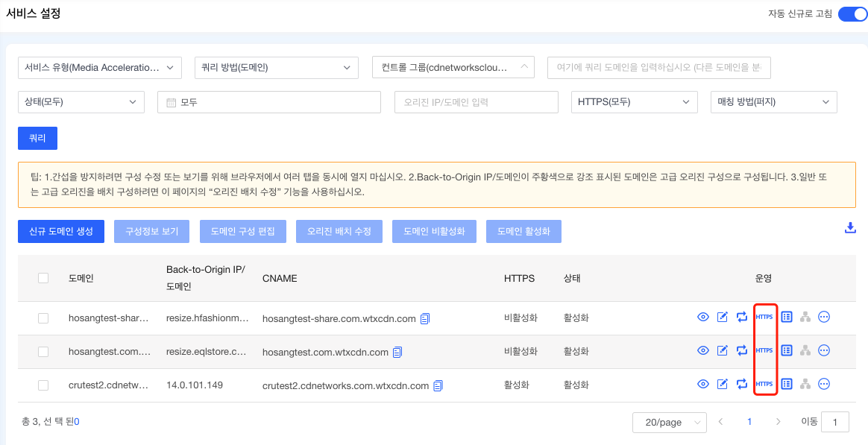868x445 pixels.
Task: Open detail list icon for hosangtest.com row
Action: click(786, 350)
